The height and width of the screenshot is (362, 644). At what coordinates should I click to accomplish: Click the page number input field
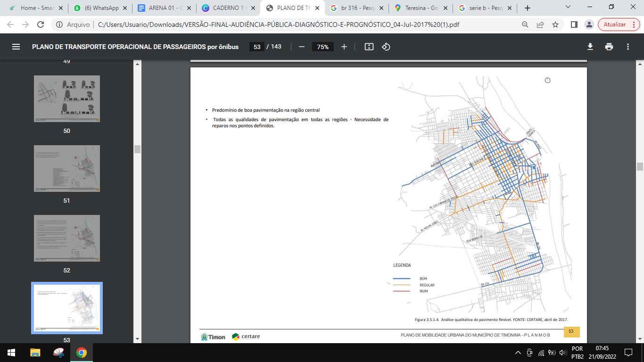[257, 47]
